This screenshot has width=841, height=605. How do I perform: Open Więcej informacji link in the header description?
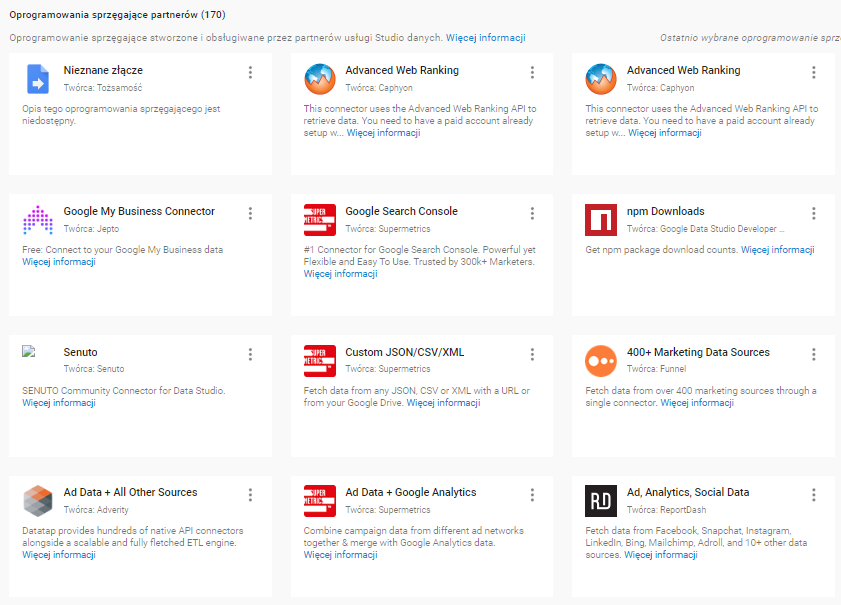[485, 38]
